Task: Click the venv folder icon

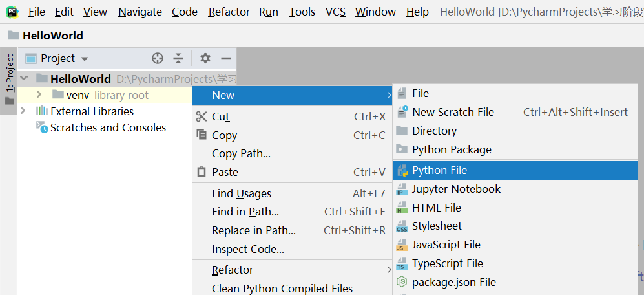Action: click(x=58, y=94)
